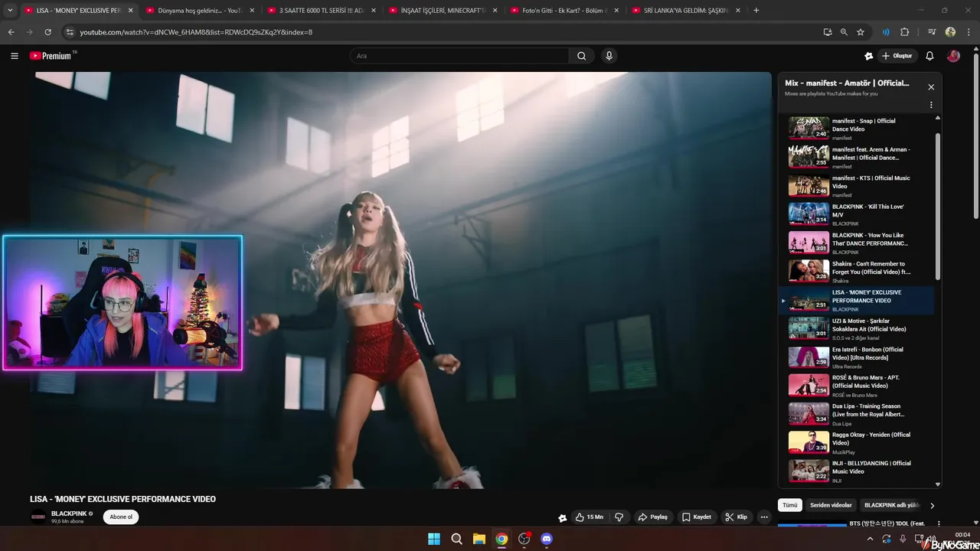980x551 pixels.
Task: Dislike the video
Action: point(619,517)
